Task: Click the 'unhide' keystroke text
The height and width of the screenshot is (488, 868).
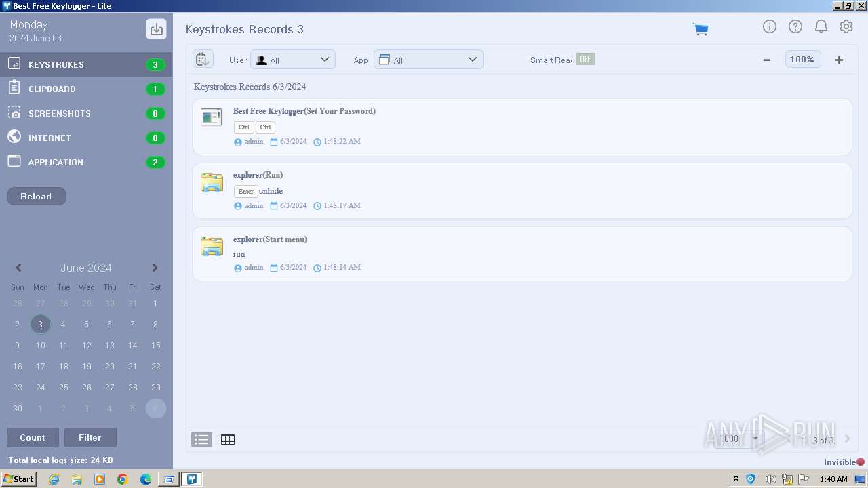Action: [x=271, y=191]
